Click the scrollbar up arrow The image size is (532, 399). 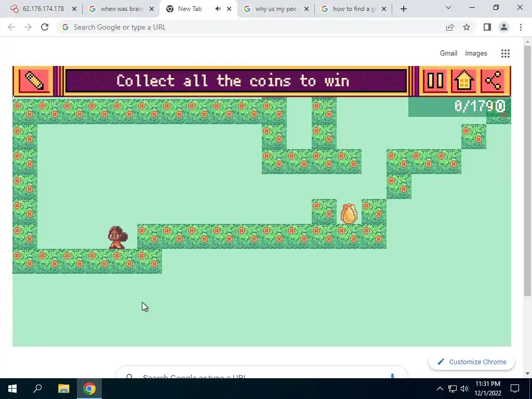pos(527,42)
